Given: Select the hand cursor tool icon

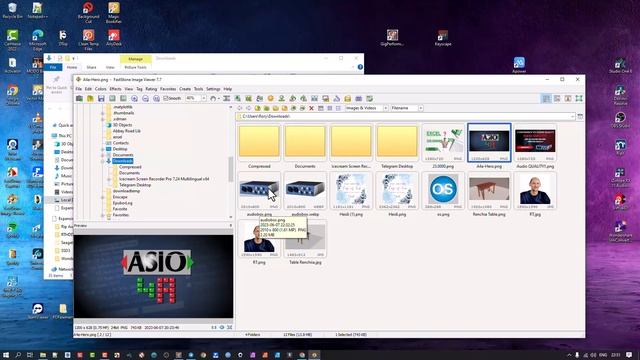Looking at the screenshot, I should (x=213, y=98).
